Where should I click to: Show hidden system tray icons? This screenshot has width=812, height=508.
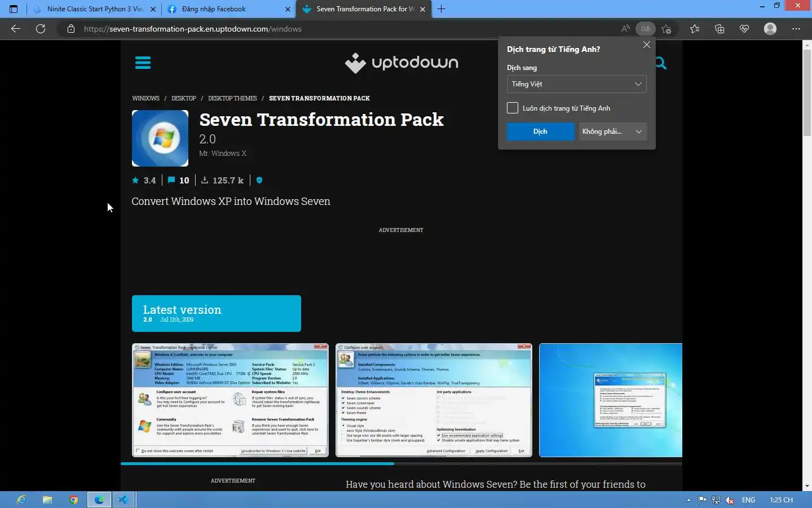pos(689,500)
